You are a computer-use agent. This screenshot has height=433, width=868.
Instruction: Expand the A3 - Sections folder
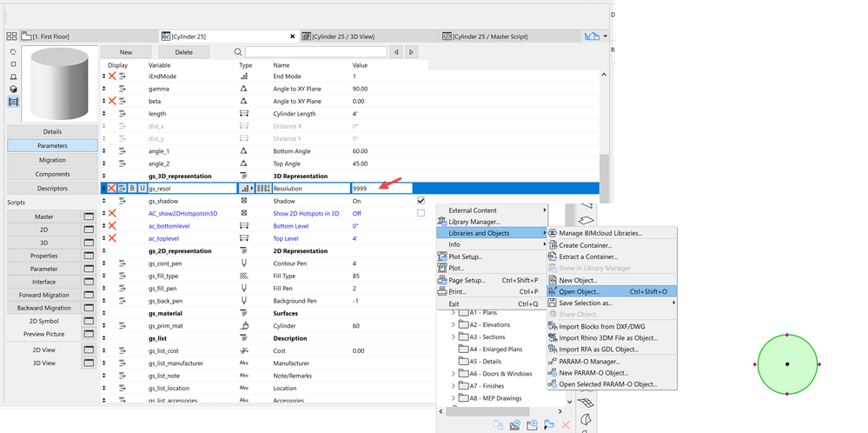click(454, 337)
